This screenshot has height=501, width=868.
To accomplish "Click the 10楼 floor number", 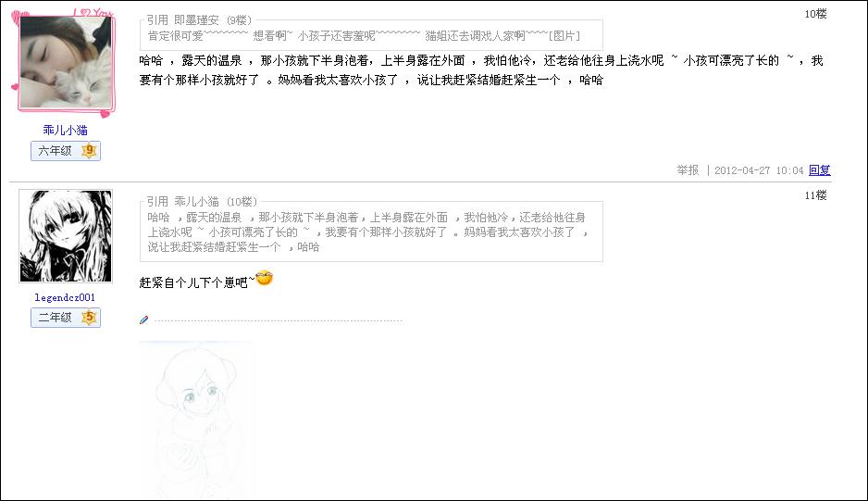I will point(815,14).
